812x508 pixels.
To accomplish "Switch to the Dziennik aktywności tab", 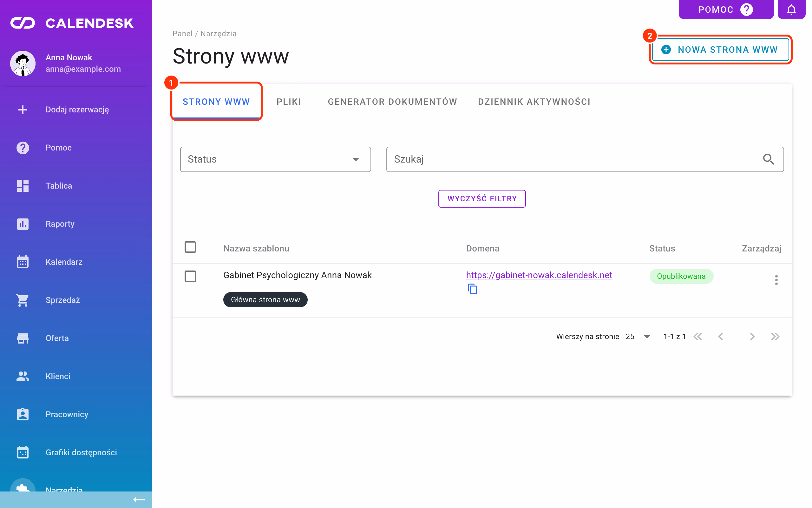I will (534, 102).
